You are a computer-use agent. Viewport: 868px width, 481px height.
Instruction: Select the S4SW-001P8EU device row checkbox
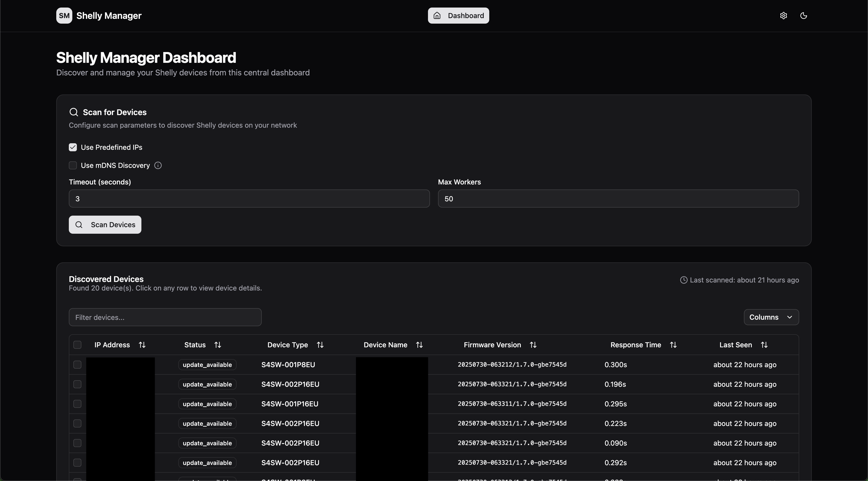[x=78, y=365]
